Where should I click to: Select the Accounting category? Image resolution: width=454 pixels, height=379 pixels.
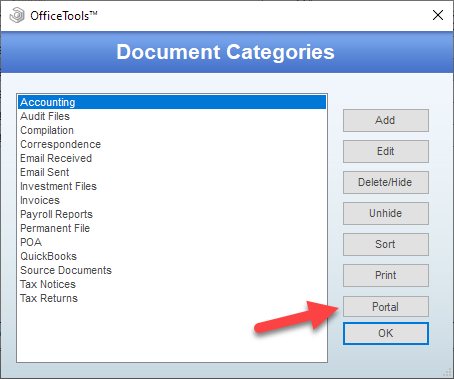[x=172, y=102]
